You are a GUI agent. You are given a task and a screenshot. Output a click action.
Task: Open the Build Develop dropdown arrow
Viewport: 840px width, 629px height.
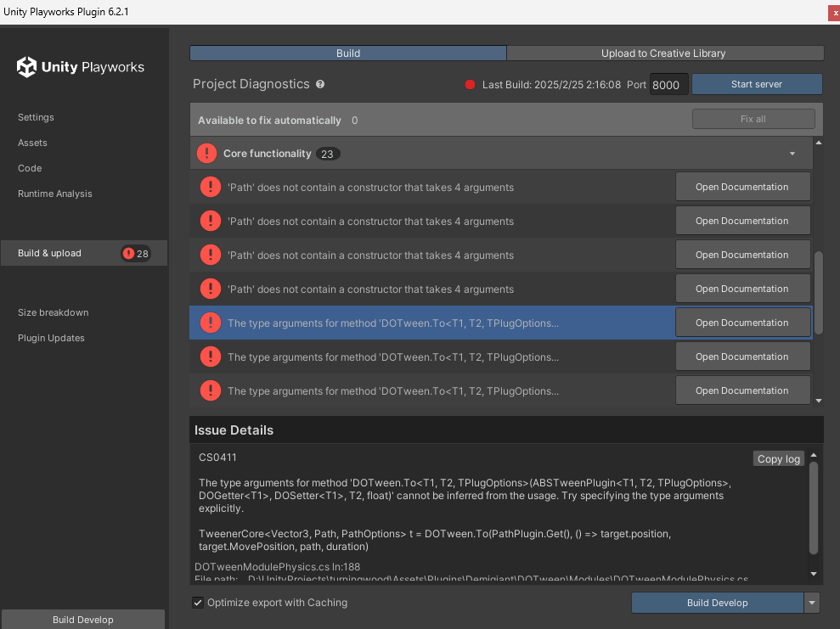[x=811, y=603]
